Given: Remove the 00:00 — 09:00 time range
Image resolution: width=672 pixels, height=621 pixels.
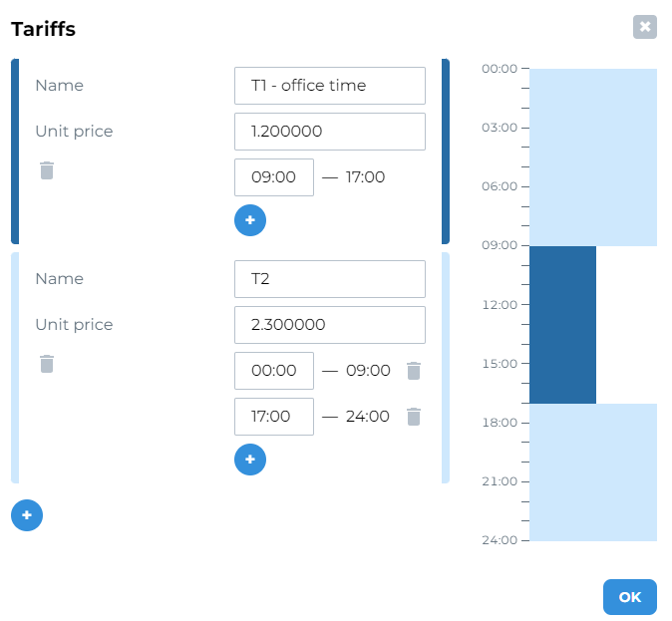Looking at the screenshot, I should coord(414,371).
